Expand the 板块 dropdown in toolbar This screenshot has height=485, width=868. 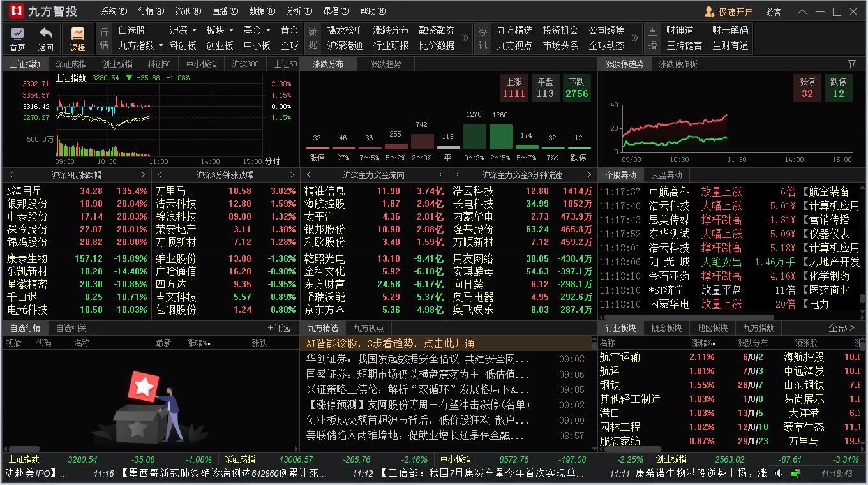230,30
